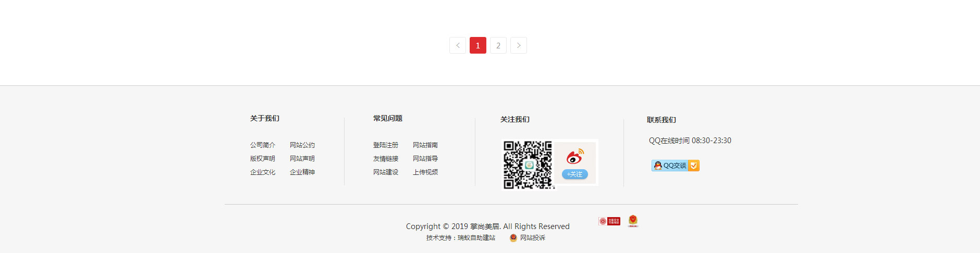Click the QQ在线时间 08:30-23:30 text
The image size is (980, 253).
pos(690,141)
